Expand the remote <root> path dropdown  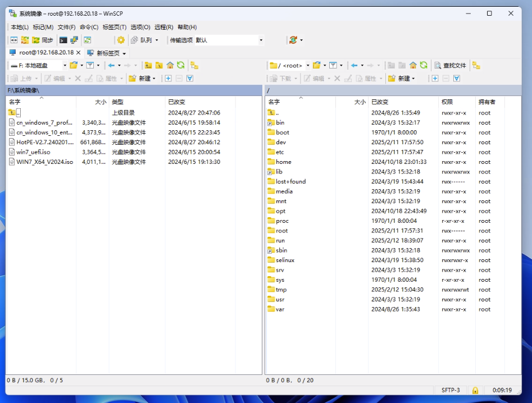(307, 65)
